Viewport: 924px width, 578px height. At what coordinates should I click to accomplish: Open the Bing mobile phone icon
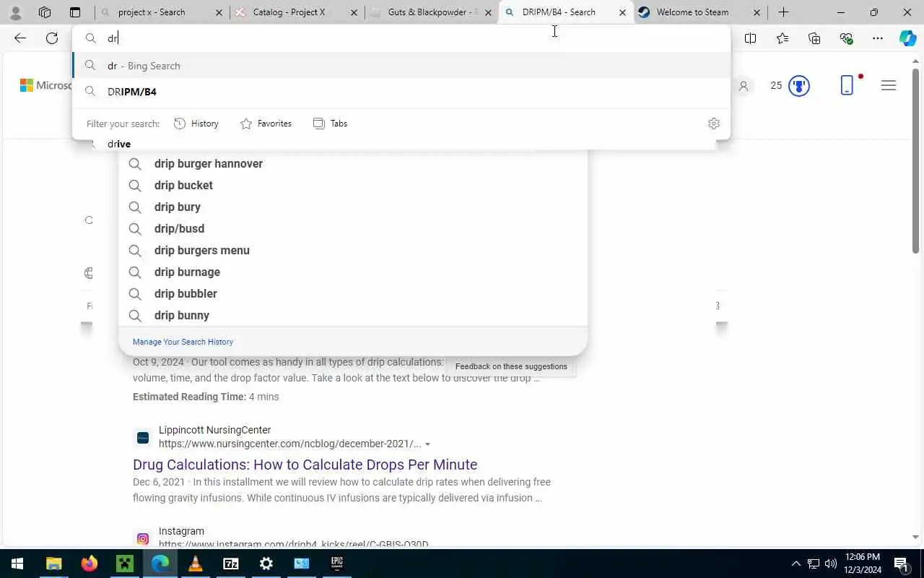point(847,85)
